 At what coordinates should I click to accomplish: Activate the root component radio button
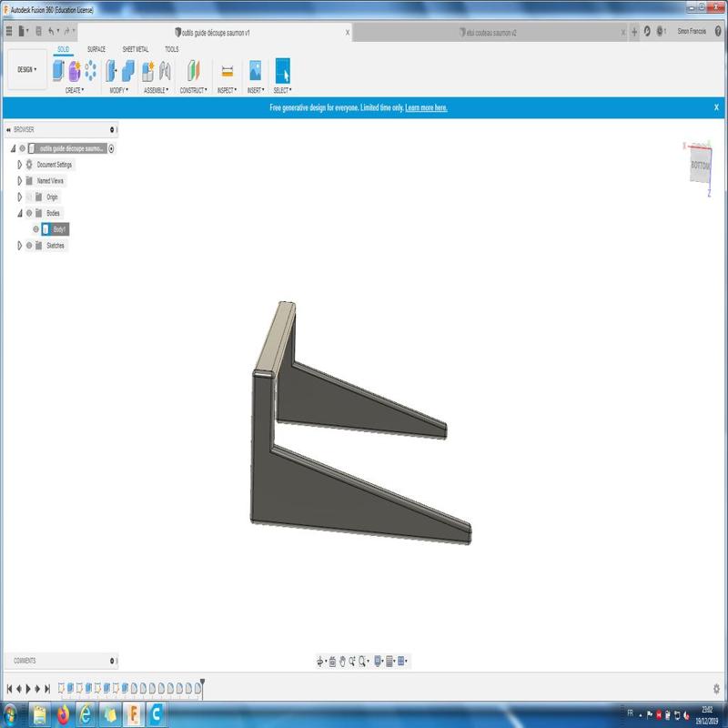click(111, 148)
